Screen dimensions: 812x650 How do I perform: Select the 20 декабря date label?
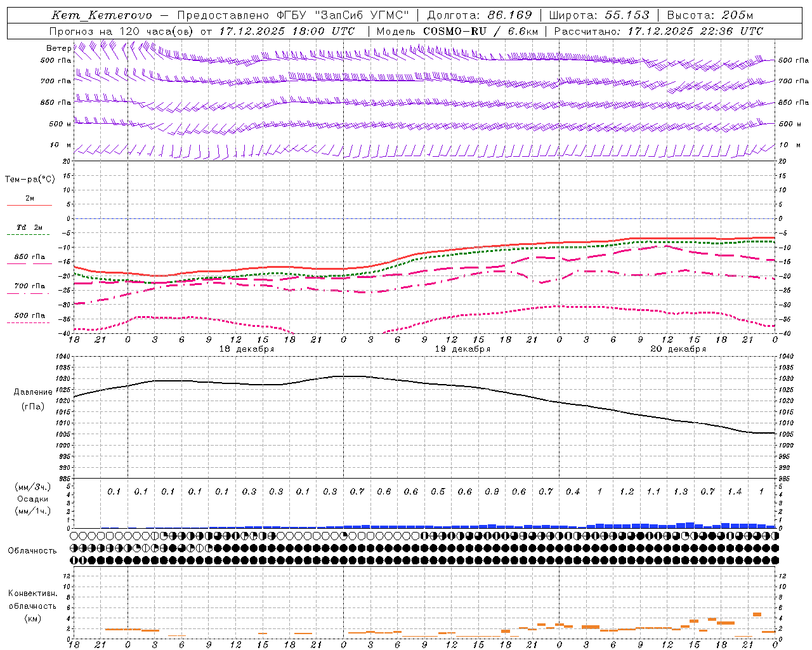[678, 349]
